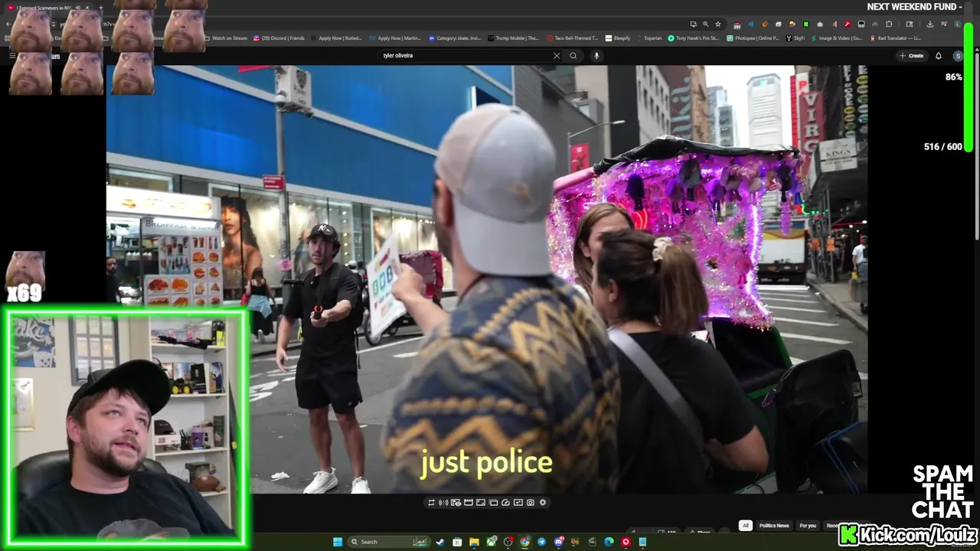Open Telegram from the taskbar

pyautogui.click(x=541, y=542)
